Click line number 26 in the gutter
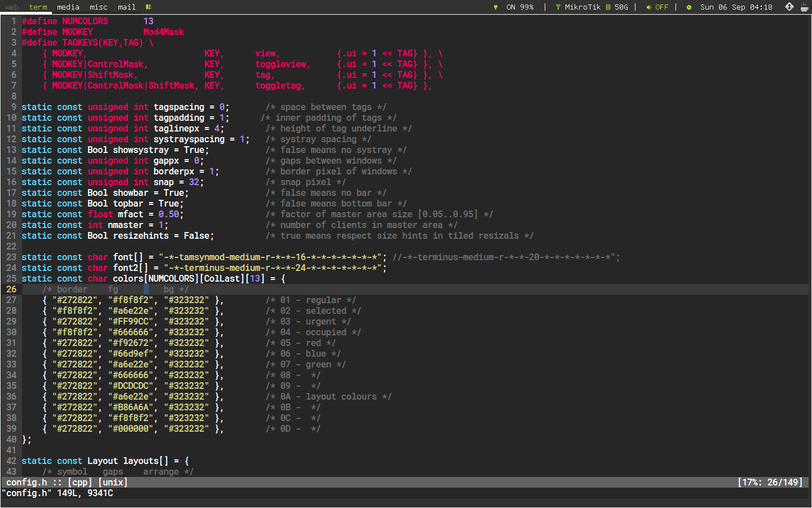 click(11, 290)
